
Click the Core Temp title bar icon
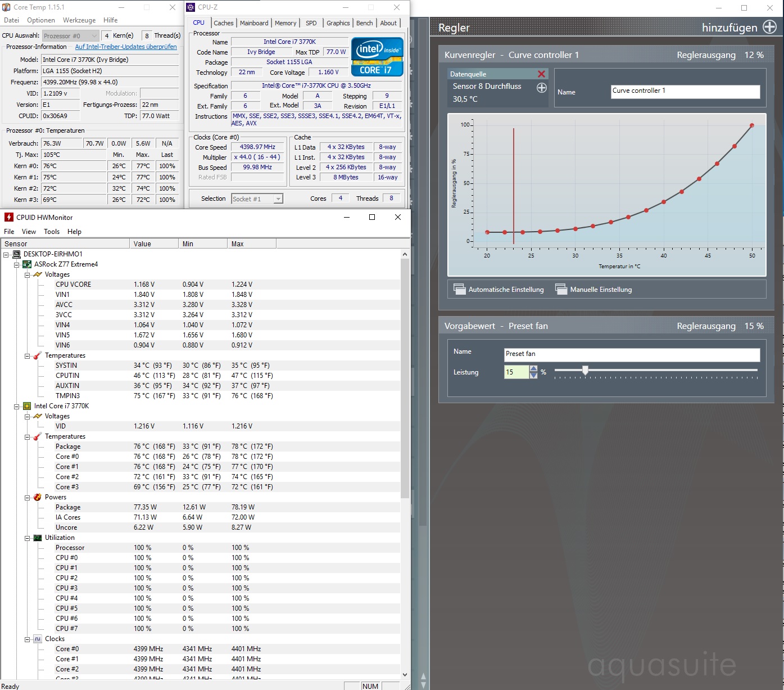6,7
